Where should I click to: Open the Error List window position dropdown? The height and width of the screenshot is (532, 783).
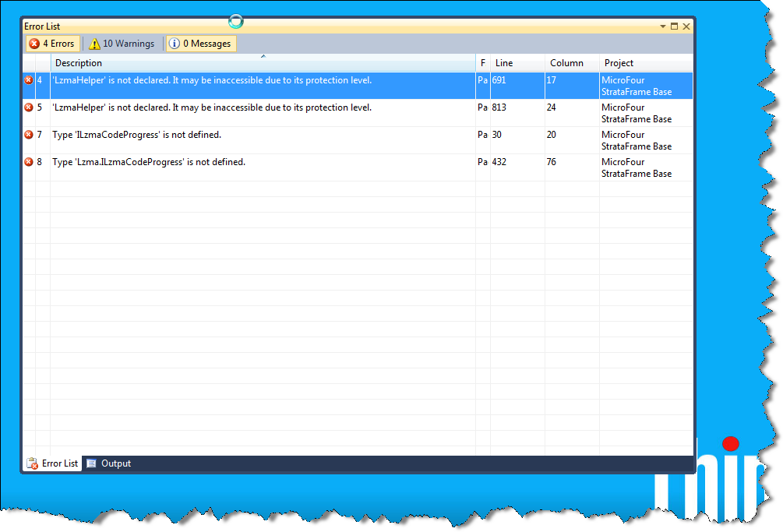(663, 26)
